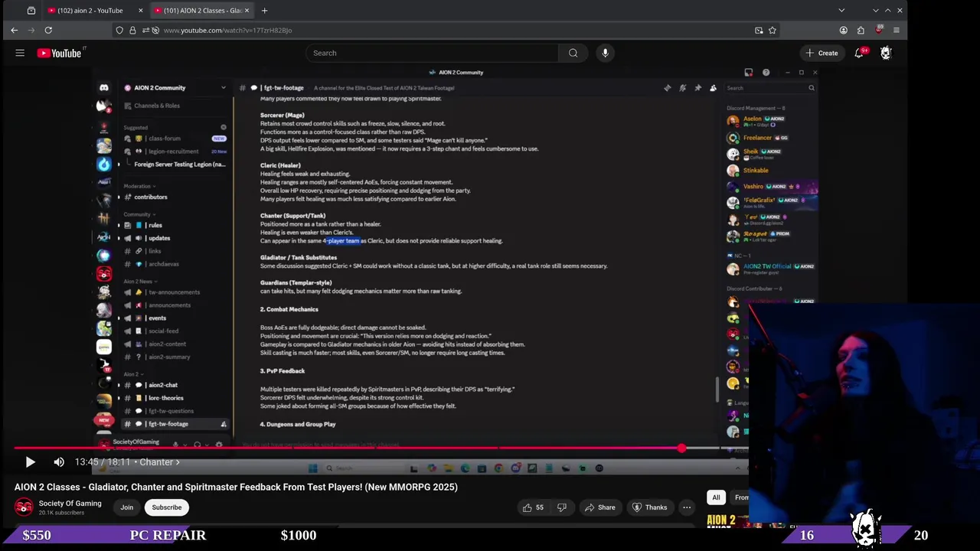This screenshot has width=980, height=551.
Task: In the video, select Discord channel 'aion2-chat'
Action: pos(163,385)
